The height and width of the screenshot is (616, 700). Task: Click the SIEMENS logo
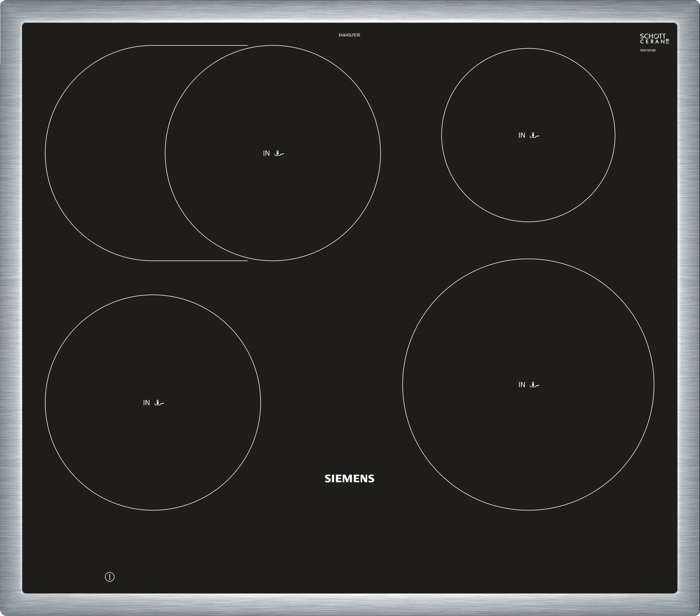pyautogui.click(x=349, y=479)
